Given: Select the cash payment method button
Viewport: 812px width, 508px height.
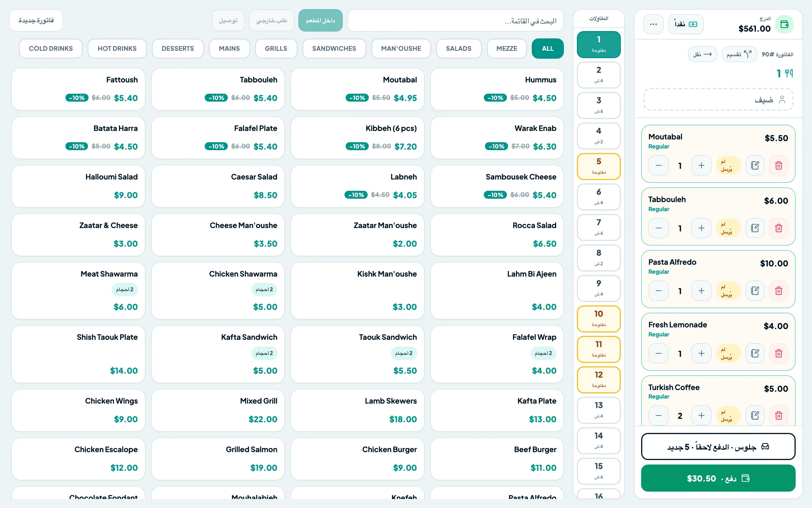Looking at the screenshot, I should (x=685, y=24).
